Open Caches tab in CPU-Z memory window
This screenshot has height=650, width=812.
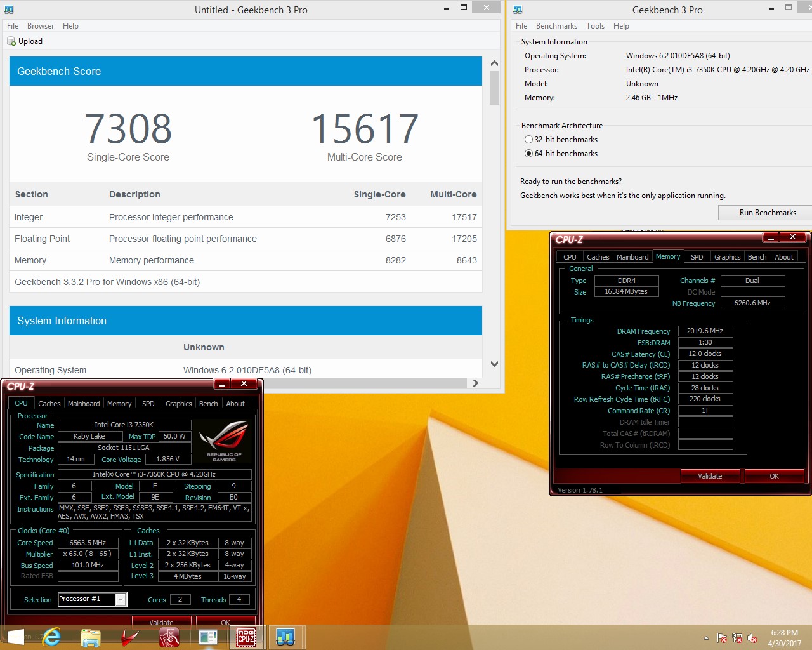tap(598, 257)
